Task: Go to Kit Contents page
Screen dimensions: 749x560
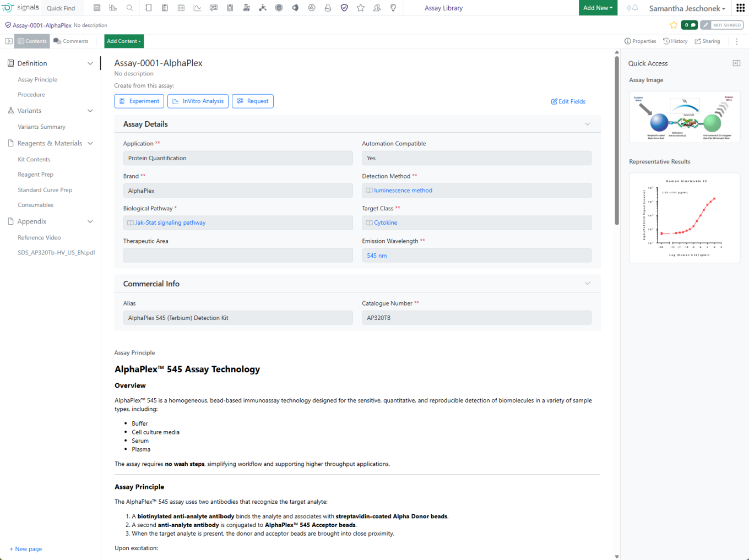Action: (34, 160)
